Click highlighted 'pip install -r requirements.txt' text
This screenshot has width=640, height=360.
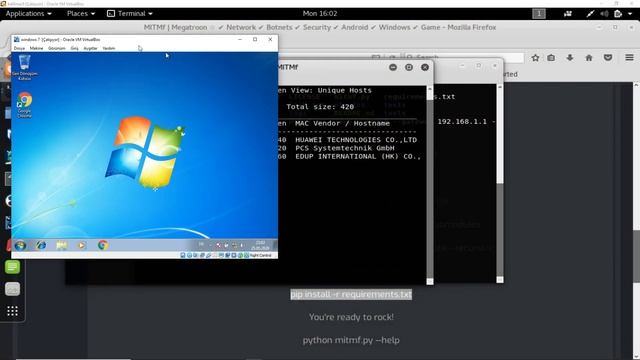(x=351, y=294)
